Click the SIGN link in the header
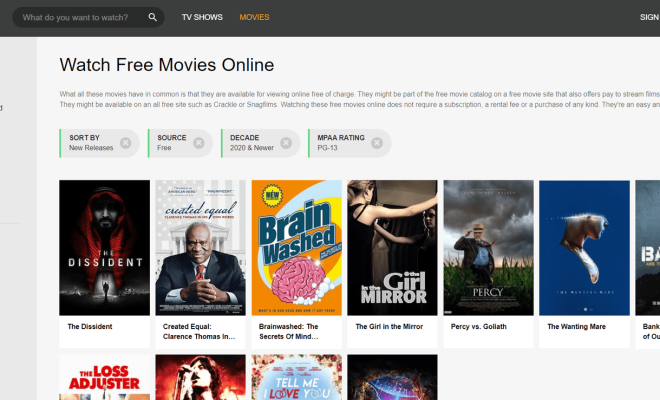The image size is (660, 400). click(x=649, y=17)
